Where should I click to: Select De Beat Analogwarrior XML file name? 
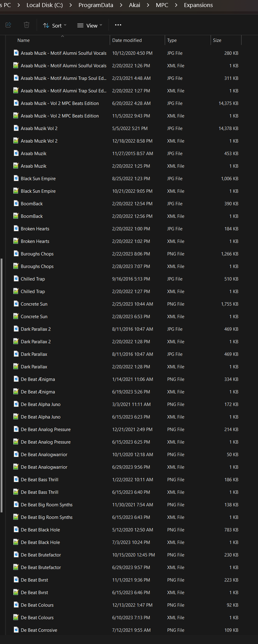(x=44, y=467)
